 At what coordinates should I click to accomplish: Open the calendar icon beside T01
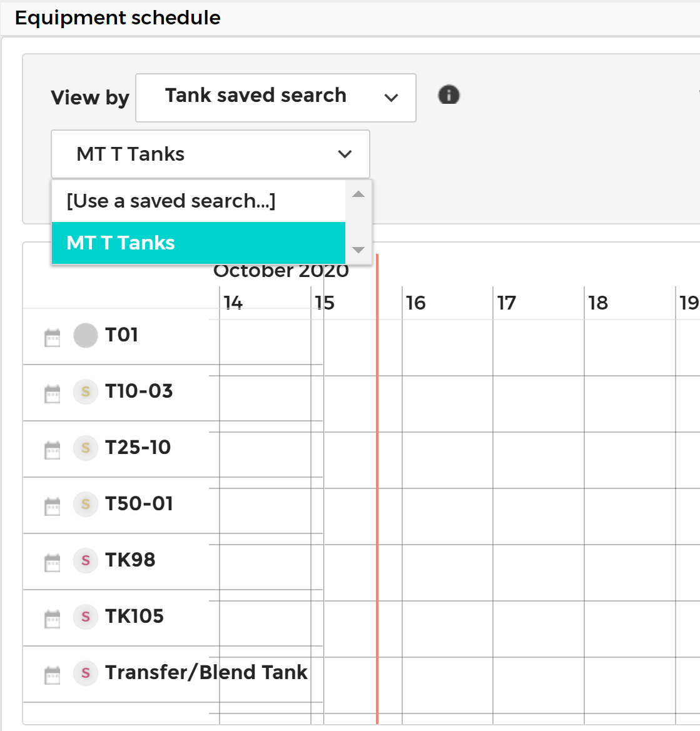point(52,336)
